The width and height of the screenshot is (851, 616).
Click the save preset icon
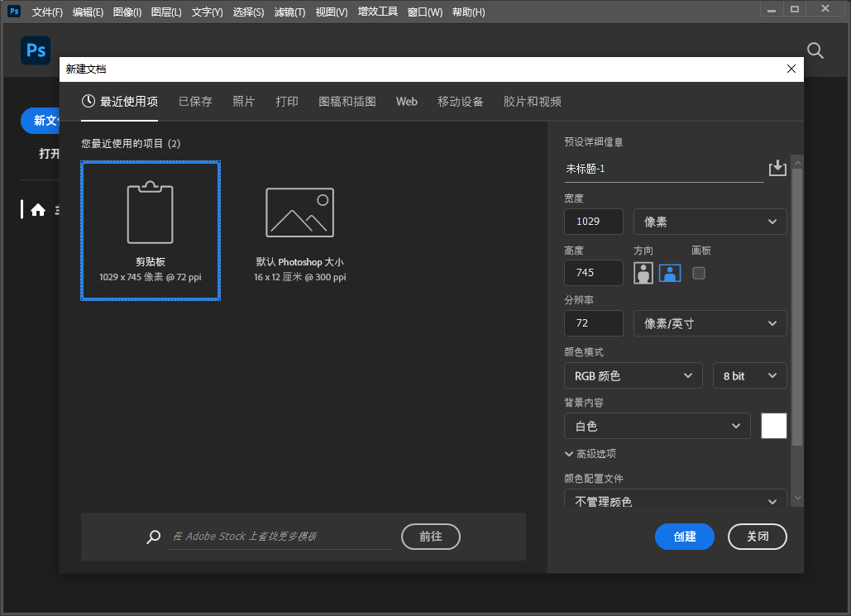pyautogui.click(x=777, y=168)
